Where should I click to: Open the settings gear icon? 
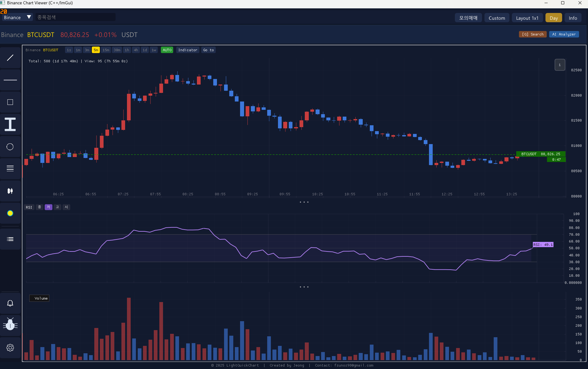pyautogui.click(x=10, y=348)
